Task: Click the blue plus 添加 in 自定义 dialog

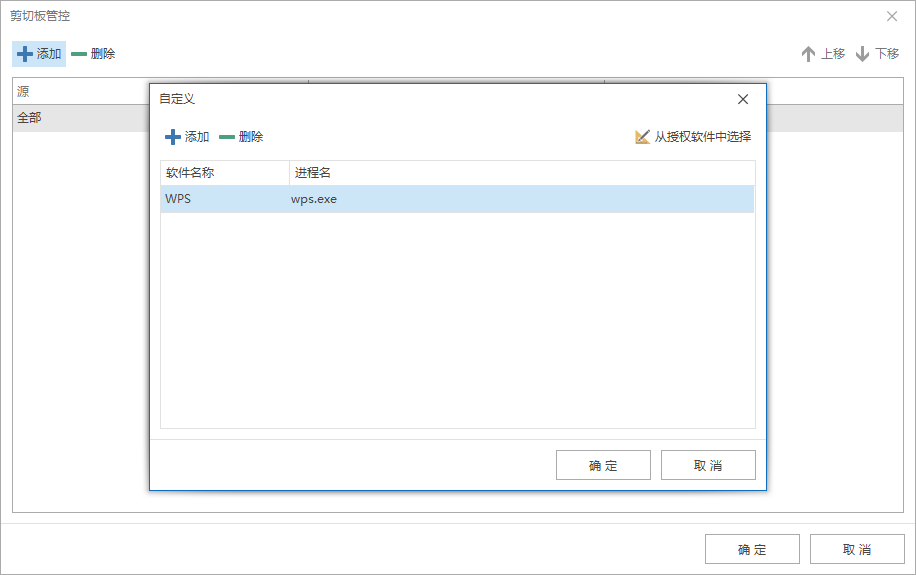Action: (187, 137)
